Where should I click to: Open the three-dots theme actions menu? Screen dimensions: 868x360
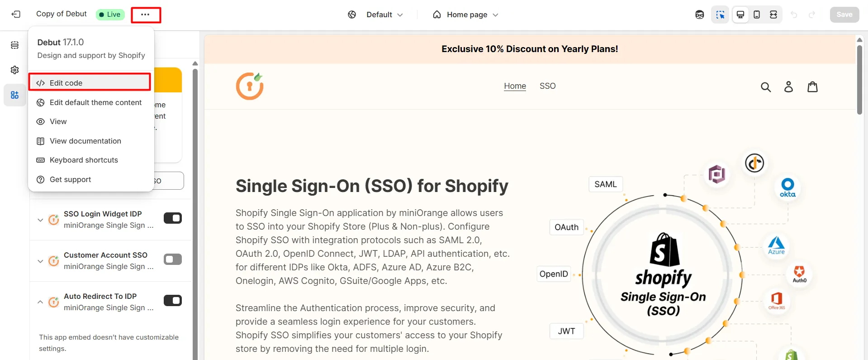click(145, 14)
